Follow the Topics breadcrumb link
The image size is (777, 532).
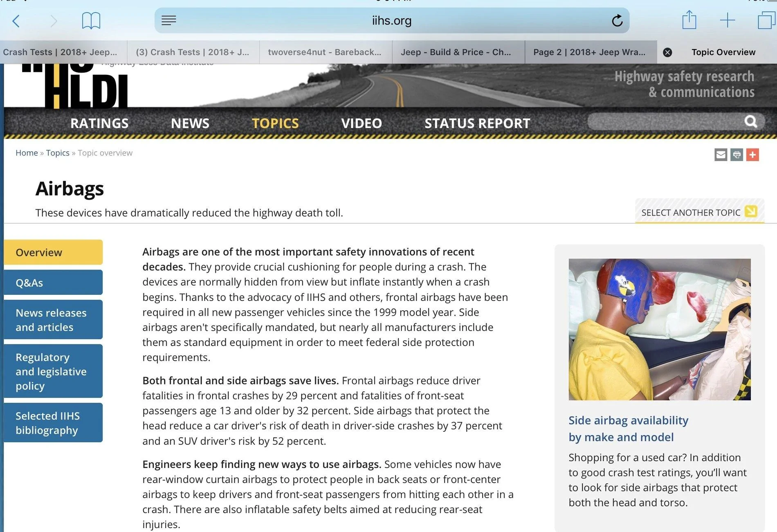[58, 153]
